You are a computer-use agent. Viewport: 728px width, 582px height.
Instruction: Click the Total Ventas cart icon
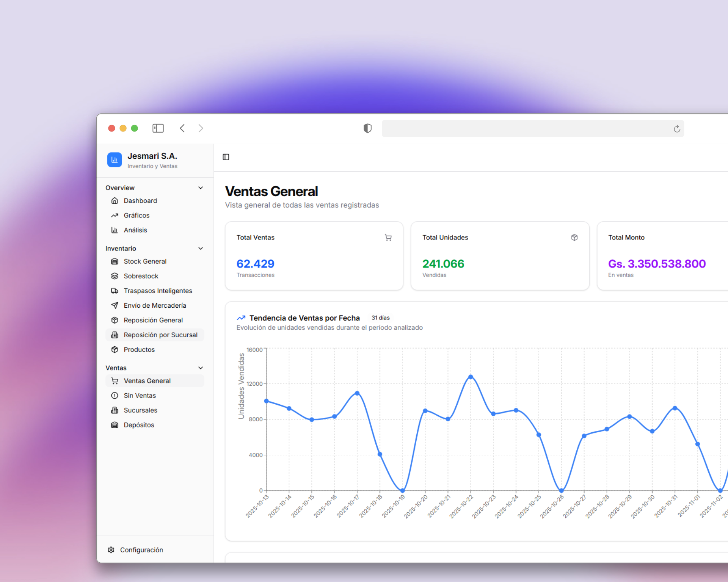click(x=388, y=238)
